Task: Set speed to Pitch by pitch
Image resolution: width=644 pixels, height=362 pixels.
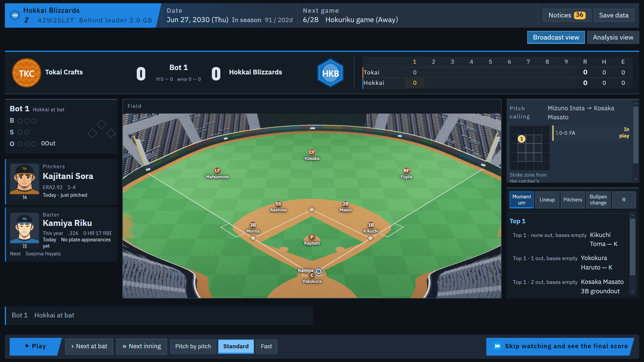Action: [x=193, y=346]
